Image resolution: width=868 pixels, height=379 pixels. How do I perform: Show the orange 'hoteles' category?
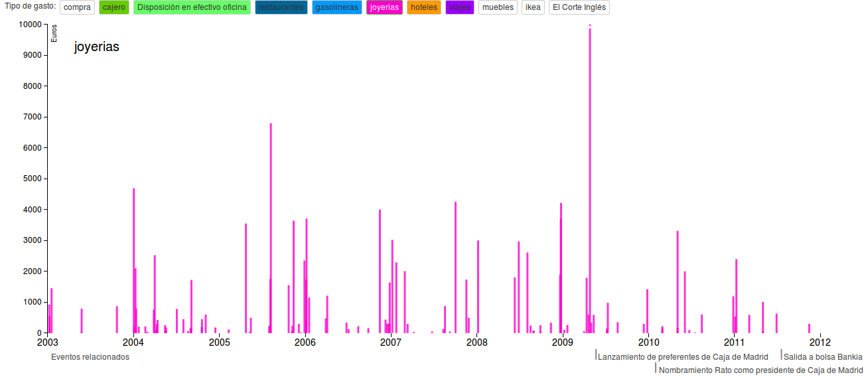point(424,7)
